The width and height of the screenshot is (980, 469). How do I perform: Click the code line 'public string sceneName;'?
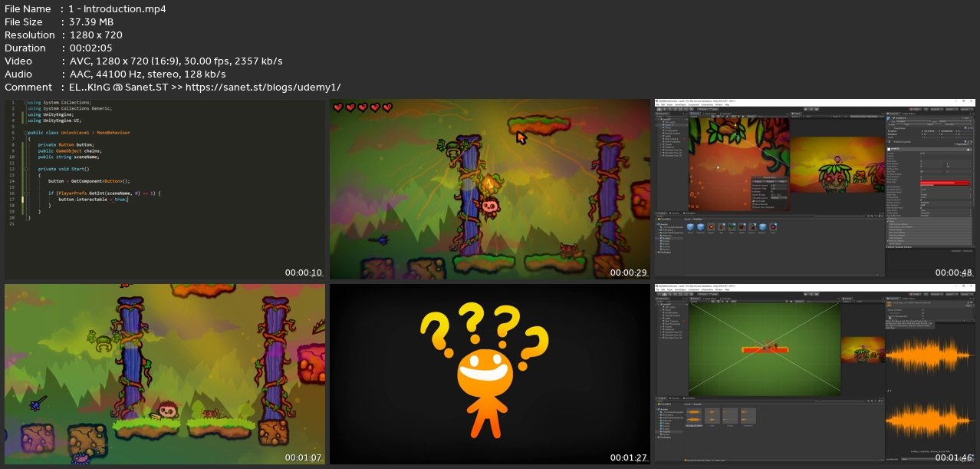tap(68, 157)
